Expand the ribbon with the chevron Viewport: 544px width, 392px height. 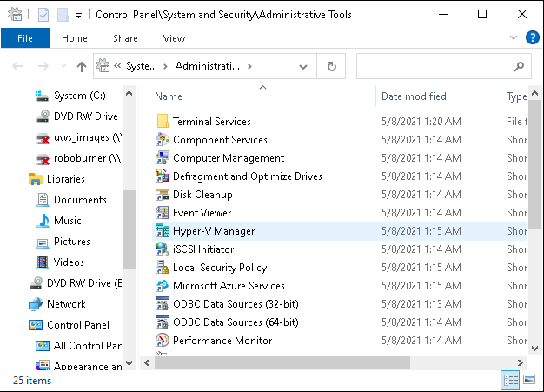513,38
